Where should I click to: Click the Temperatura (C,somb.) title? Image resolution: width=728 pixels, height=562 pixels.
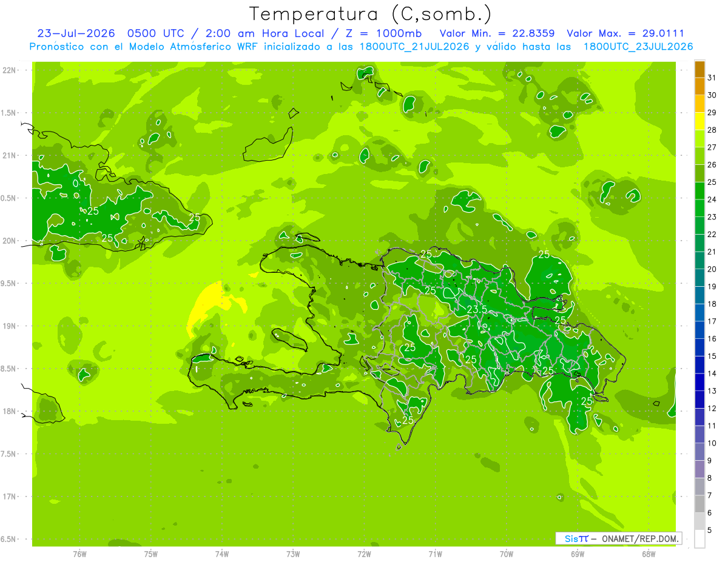coord(371,13)
